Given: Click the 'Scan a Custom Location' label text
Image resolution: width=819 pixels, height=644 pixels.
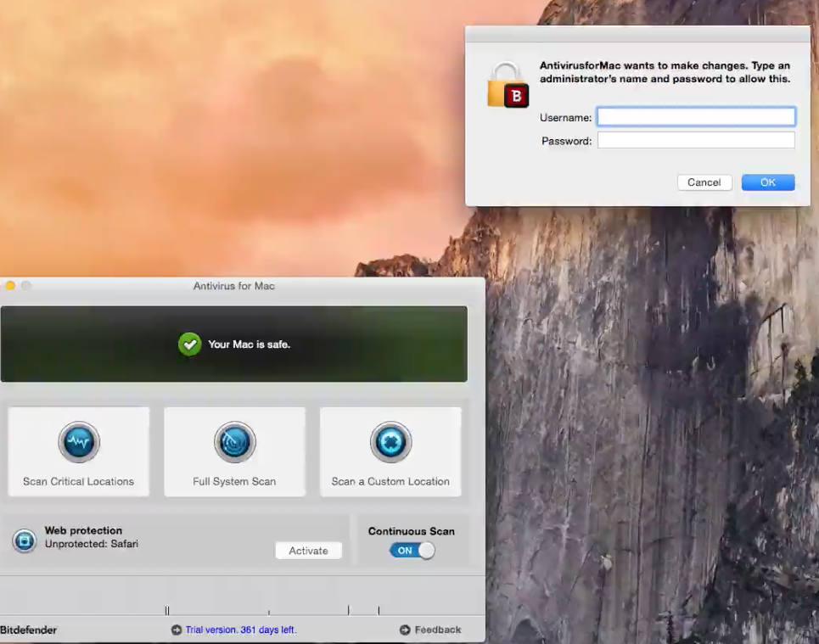Looking at the screenshot, I should [x=390, y=481].
